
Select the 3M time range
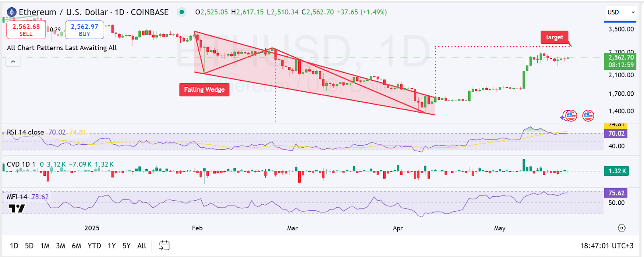click(x=61, y=246)
